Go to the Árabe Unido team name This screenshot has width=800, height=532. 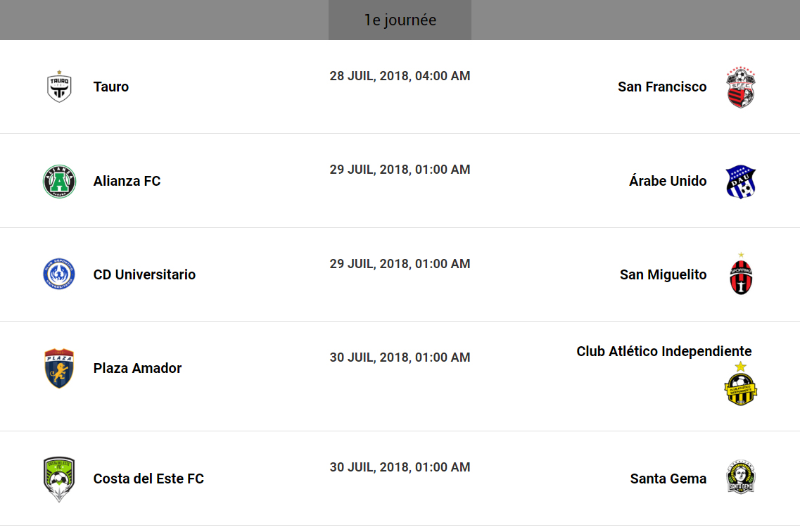coord(668,182)
